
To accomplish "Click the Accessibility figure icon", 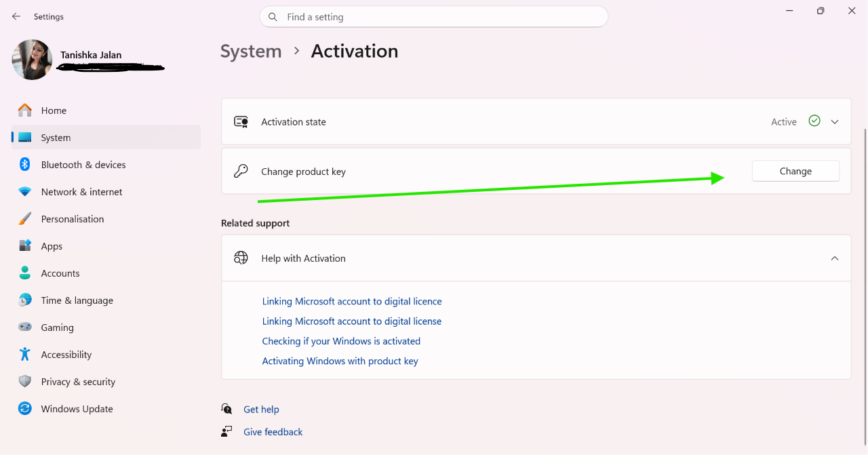I will 25,355.
